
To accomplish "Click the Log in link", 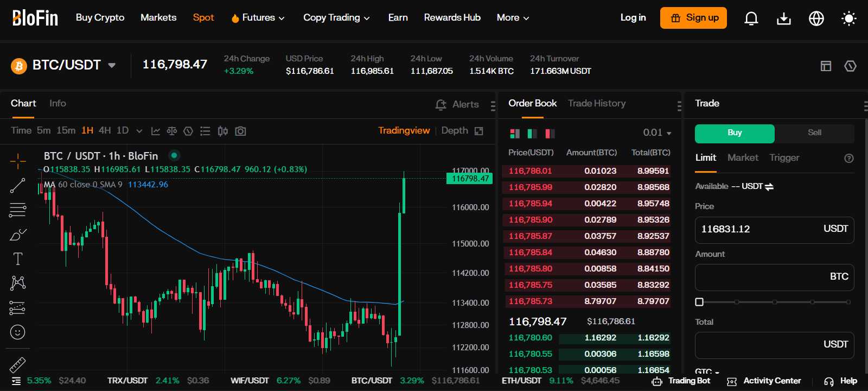I will (633, 17).
